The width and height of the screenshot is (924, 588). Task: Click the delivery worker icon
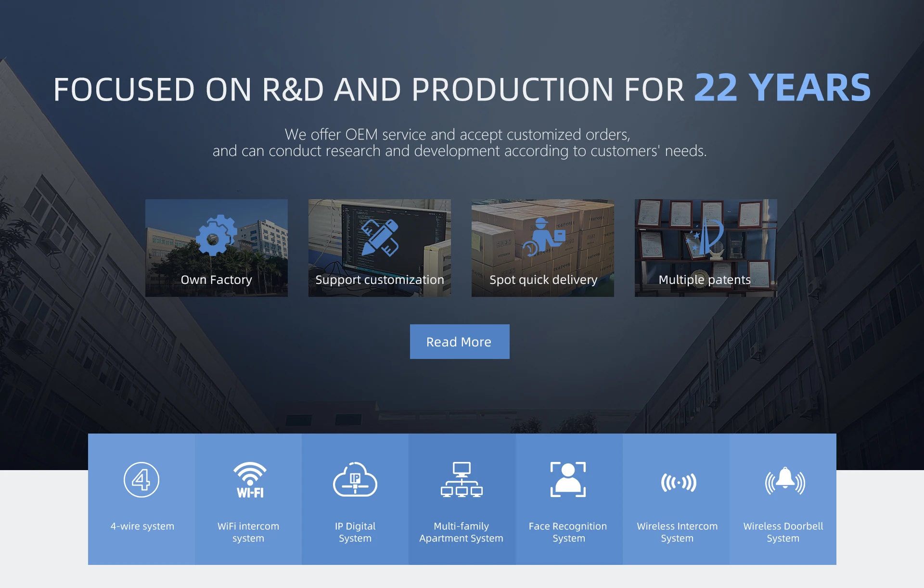click(544, 237)
